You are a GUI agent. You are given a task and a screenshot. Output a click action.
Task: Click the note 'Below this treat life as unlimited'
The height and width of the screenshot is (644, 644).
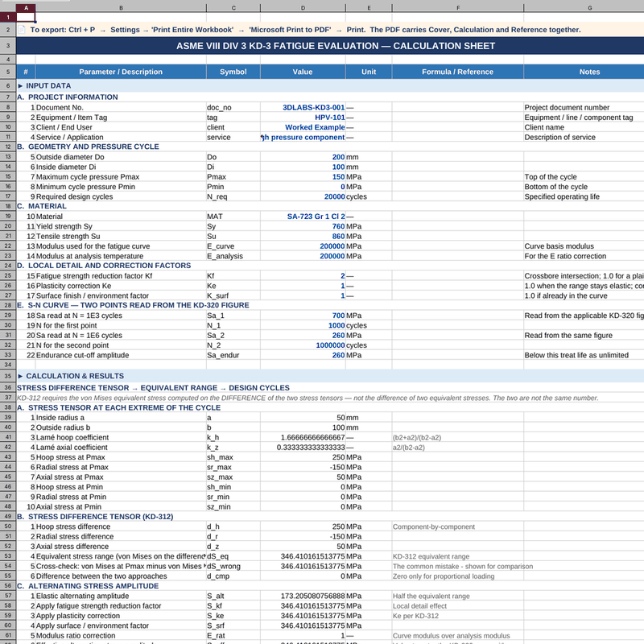[x=576, y=355]
